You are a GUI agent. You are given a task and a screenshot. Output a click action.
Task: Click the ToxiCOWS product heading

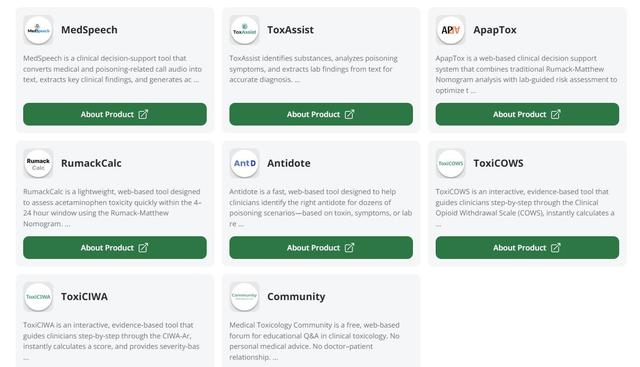tap(498, 163)
